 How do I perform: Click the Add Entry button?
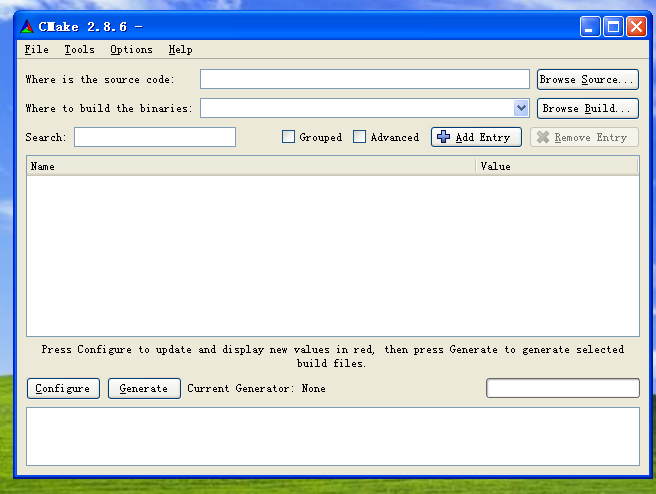(476, 137)
